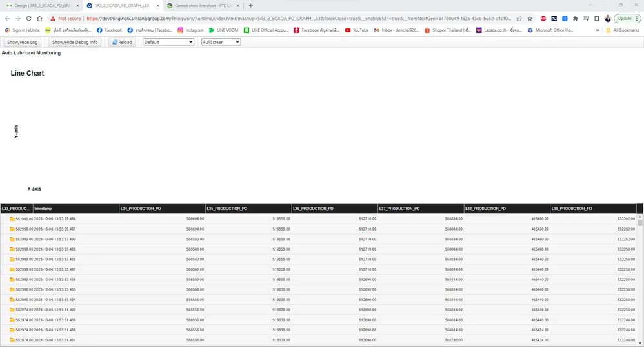The width and height of the screenshot is (644, 347).
Task: Open the YouTube bookmark
Action: coord(357,30)
